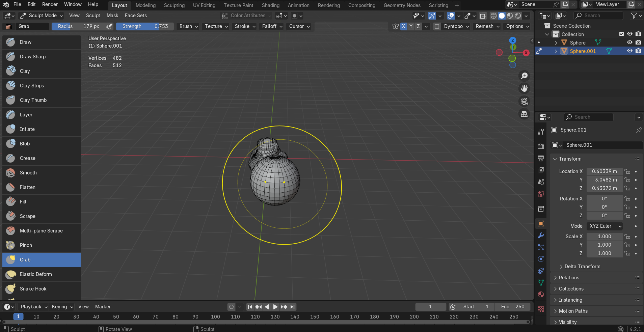Jump to the first frame
The width and height of the screenshot is (644, 332).
[250, 307]
